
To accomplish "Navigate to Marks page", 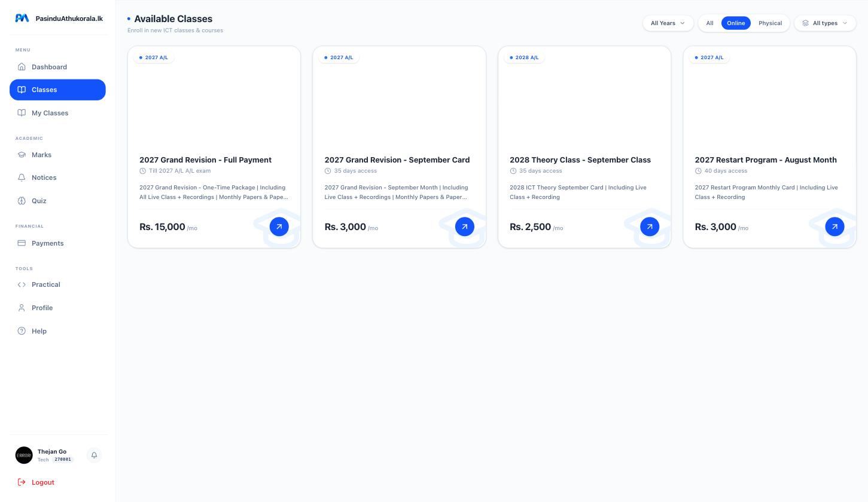I will [57, 155].
